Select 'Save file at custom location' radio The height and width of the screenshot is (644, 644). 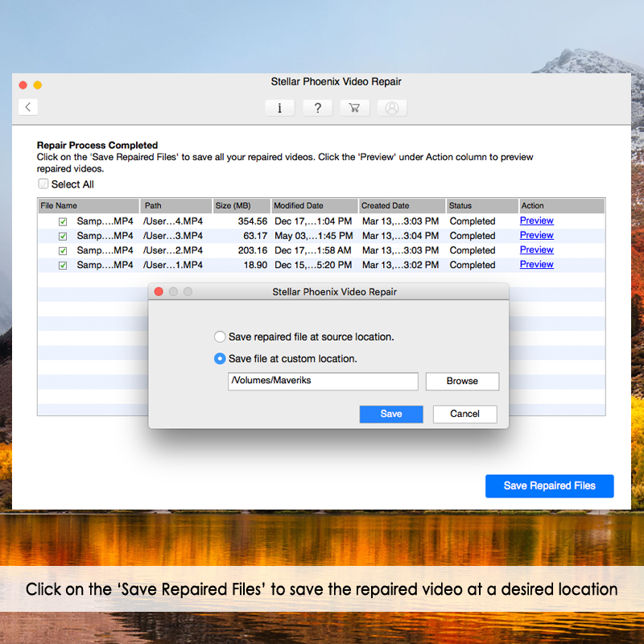[220, 358]
